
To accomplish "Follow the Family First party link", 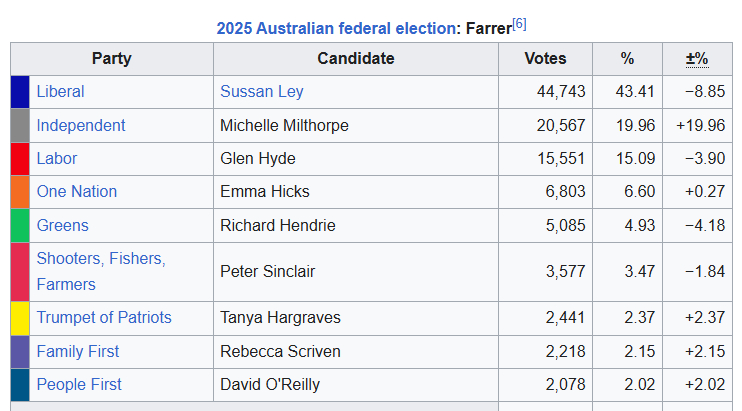I will click(78, 352).
